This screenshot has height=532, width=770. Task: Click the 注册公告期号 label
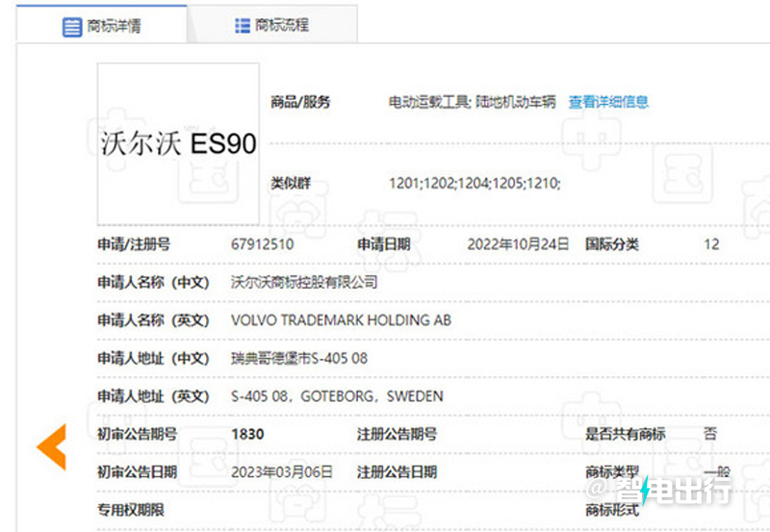tap(397, 434)
